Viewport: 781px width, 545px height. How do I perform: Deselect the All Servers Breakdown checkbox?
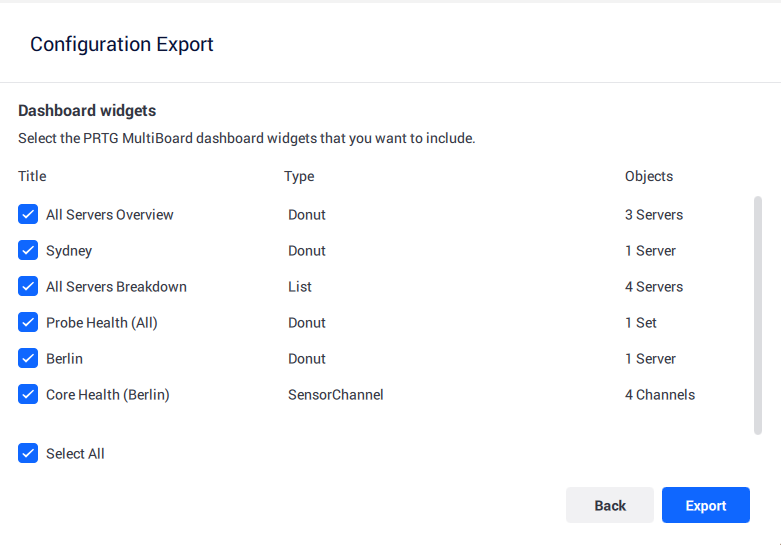(x=28, y=286)
